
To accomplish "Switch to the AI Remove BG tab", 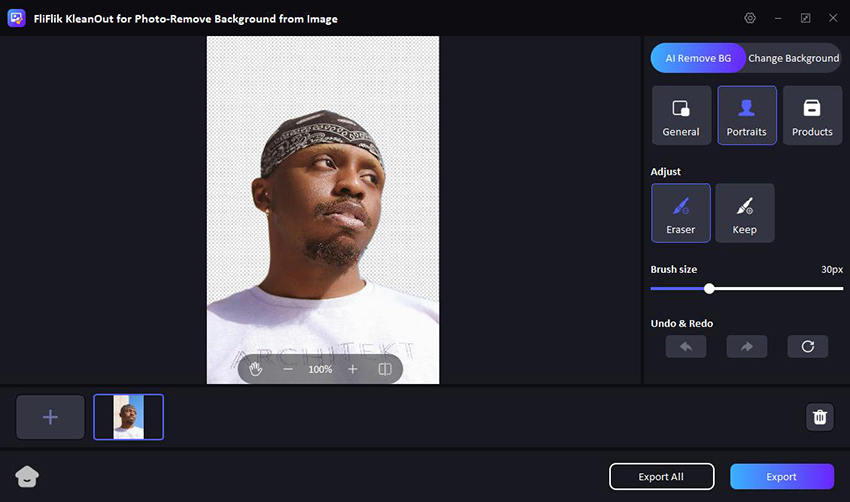I will tap(698, 58).
